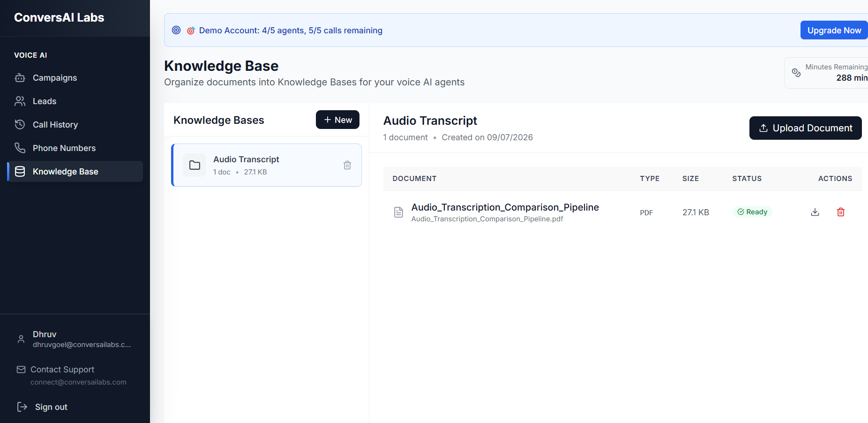Click Contact Support link
This screenshot has width=868, height=423.
tap(62, 370)
